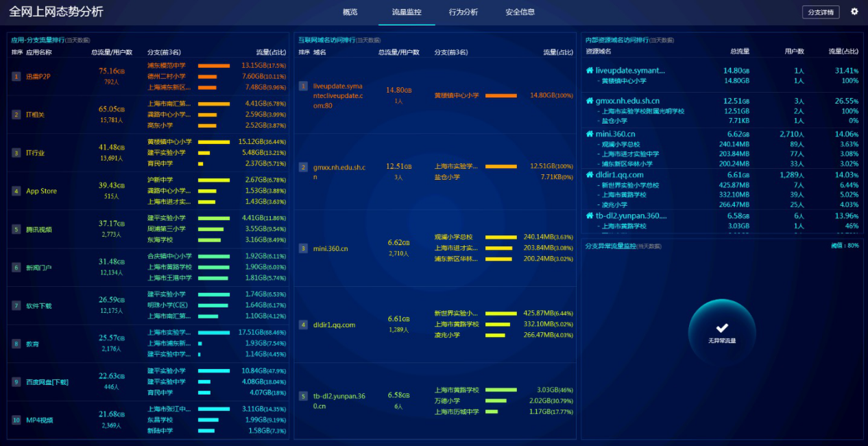This screenshot has width=868, height=446.
Task: Select the 流量监控 tab
Action: [407, 12]
